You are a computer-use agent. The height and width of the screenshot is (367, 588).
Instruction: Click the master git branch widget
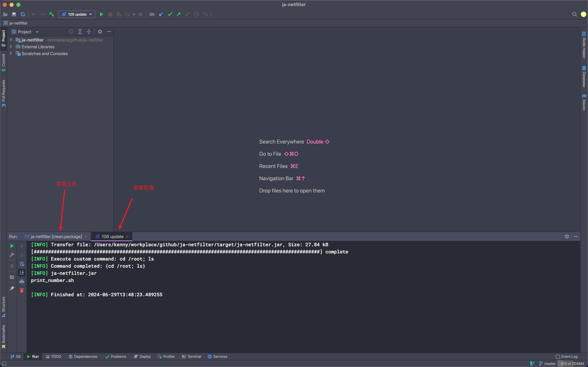(x=548, y=363)
